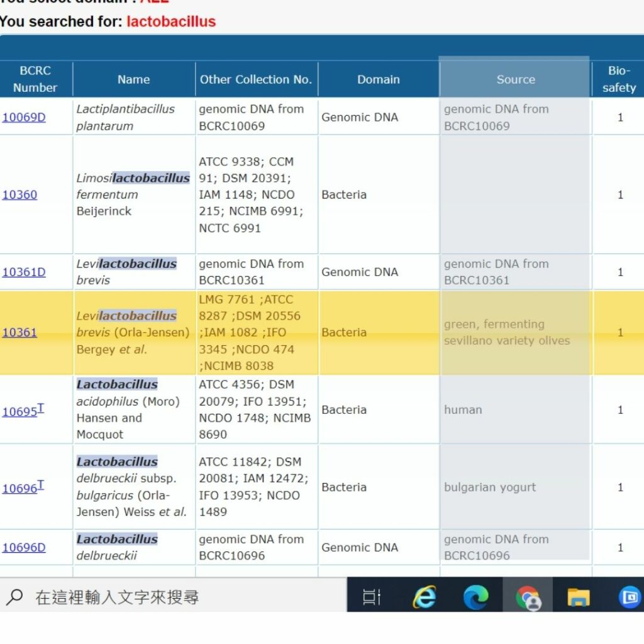The image size is (644, 644).
Task: Open BCRC record 10069D
Action: click(24, 117)
